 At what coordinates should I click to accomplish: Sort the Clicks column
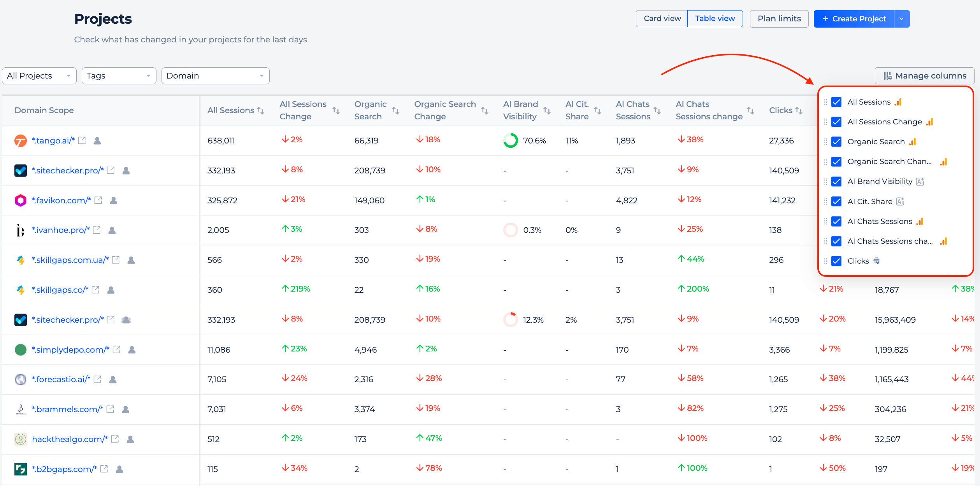click(x=799, y=110)
